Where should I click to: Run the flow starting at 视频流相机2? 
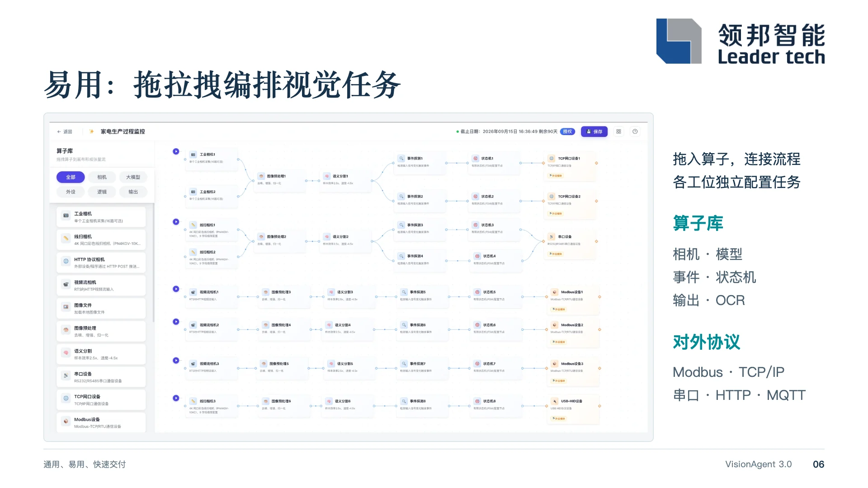(x=176, y=322)
